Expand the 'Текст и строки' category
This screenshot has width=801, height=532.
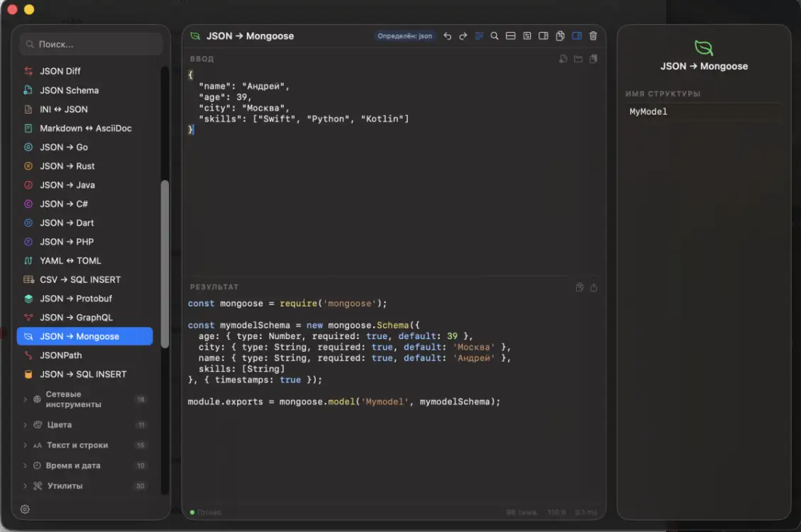(x=85, y=445)
